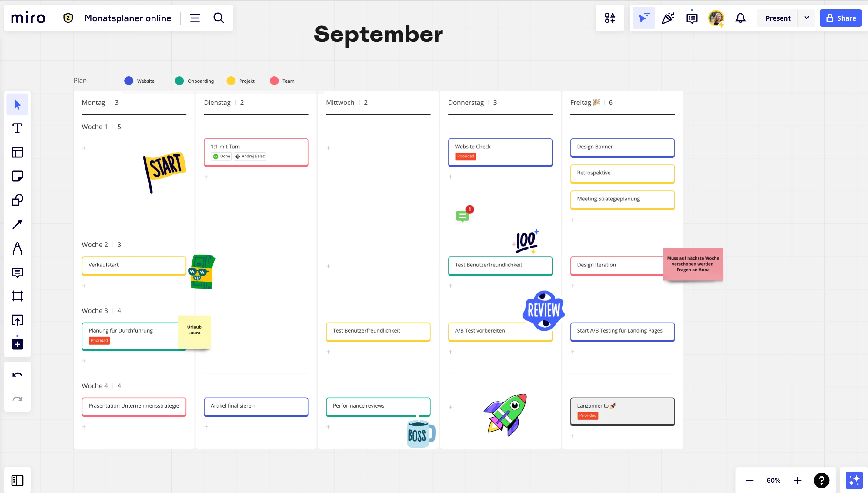Click the Search icon in top bar
The width and height of the screenshot is (868, 493).
[x=219, y=18]
